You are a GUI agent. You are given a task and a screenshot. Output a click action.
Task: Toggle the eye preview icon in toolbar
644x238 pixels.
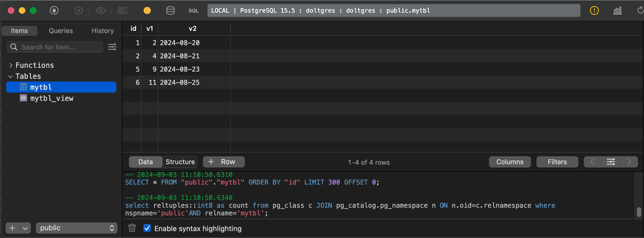pos(101,11)
